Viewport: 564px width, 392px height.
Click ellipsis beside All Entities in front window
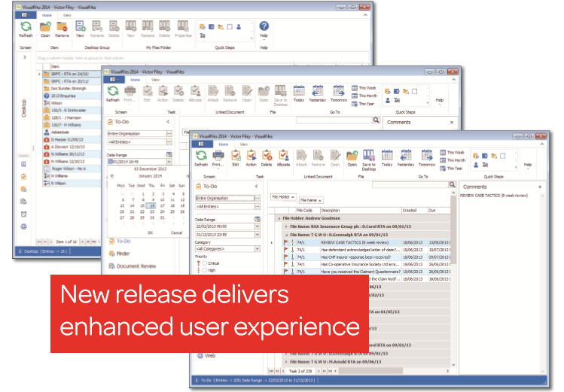click(258, 207)
